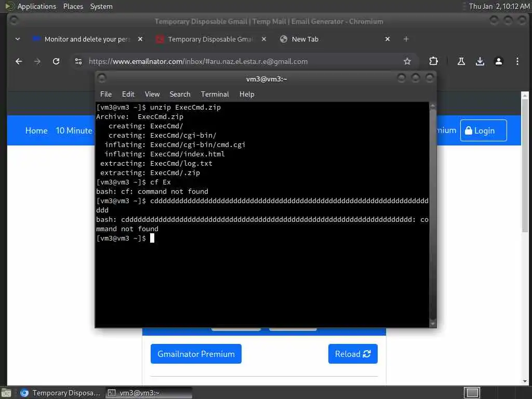Image resolution: width=532 pixels, height=399 pixels.
Task: Click the Login button
Action: pos(484,130)
